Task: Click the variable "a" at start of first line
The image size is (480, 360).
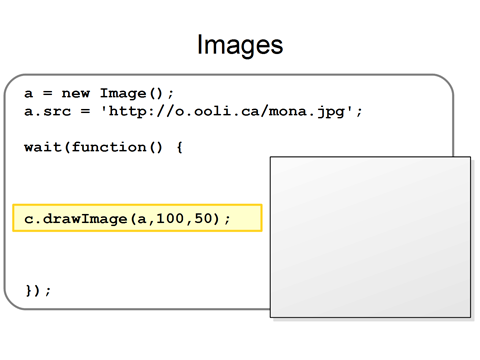Action: click(x=29, y=94)
